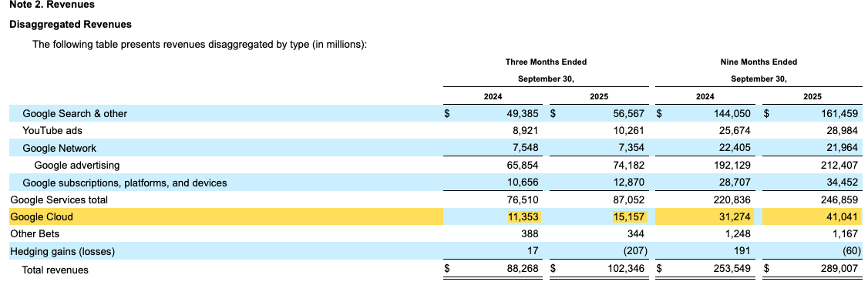Viewport: 868px width, 285px height.
Task: Click Other Bets value 1,167
Action: 846,233
